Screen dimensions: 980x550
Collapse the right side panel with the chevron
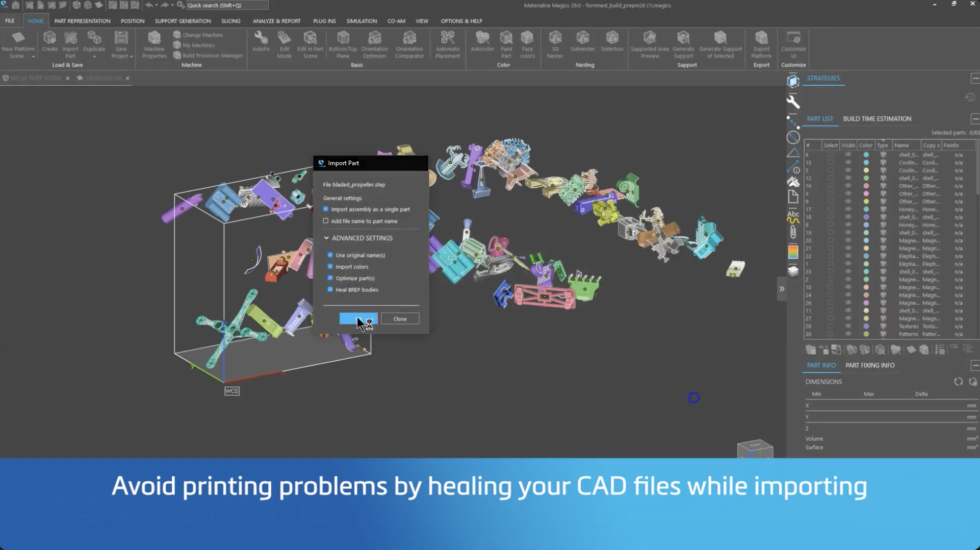pyautogui.click(x=782, y=289)
